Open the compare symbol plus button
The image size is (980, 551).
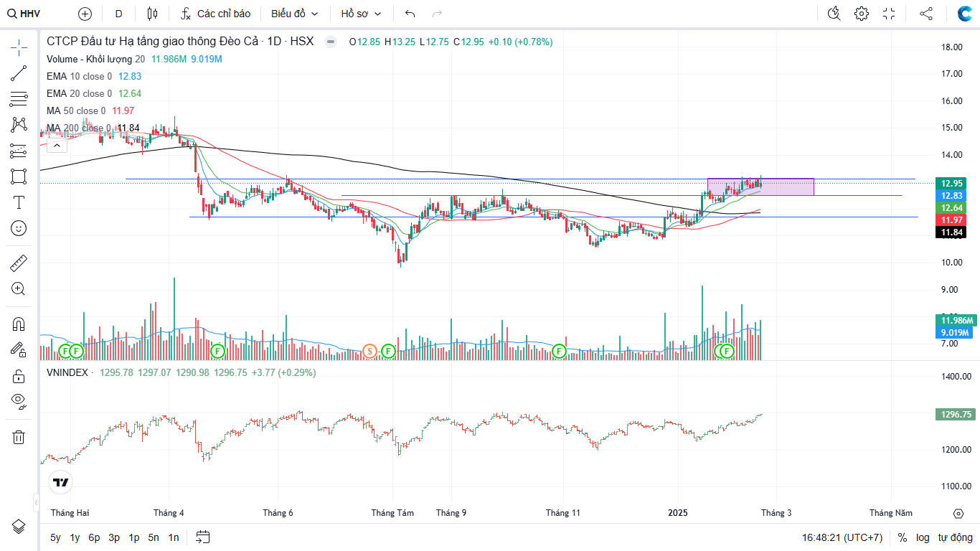point(85,14)
